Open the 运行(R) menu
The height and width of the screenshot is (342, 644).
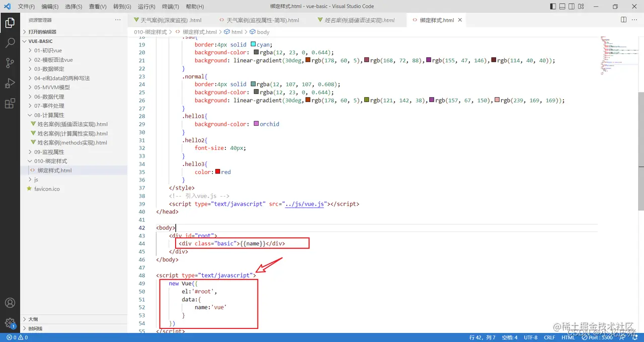click(x=146, y=7)
